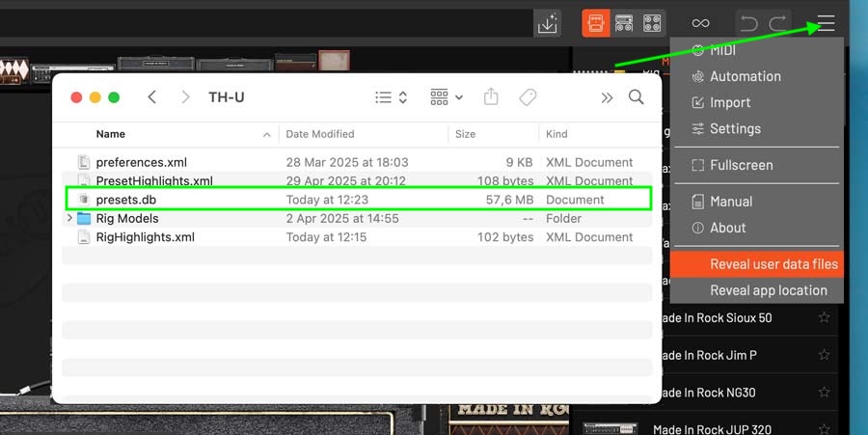Screen dimensions: 868x435
Task: Switch to the amp head view icon
Action: [624, 23]
